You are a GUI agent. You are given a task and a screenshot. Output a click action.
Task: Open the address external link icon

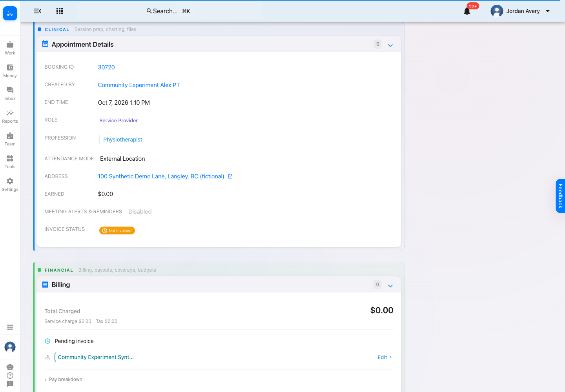click(230, 176)
